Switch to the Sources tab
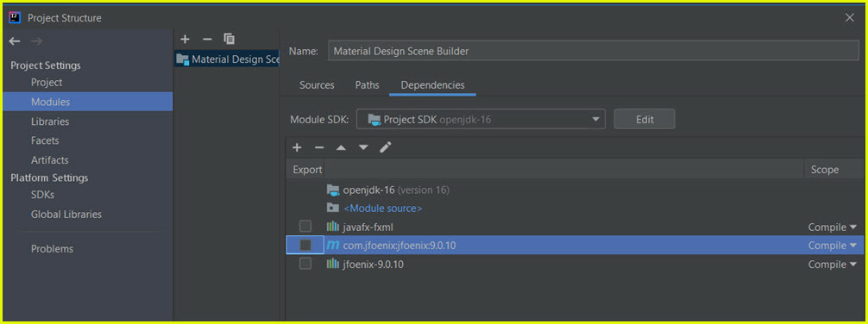 pyautogui.click(x=318, y=85)
